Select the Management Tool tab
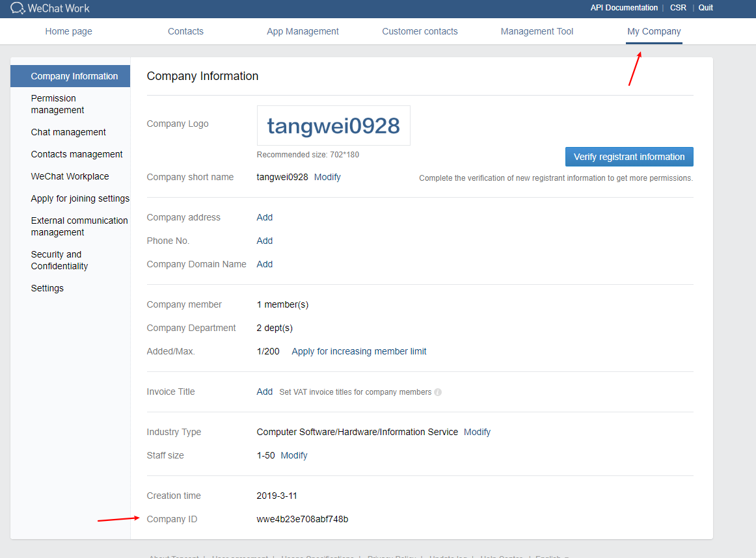This screenshot has height=558, width=756. (537, 31)
